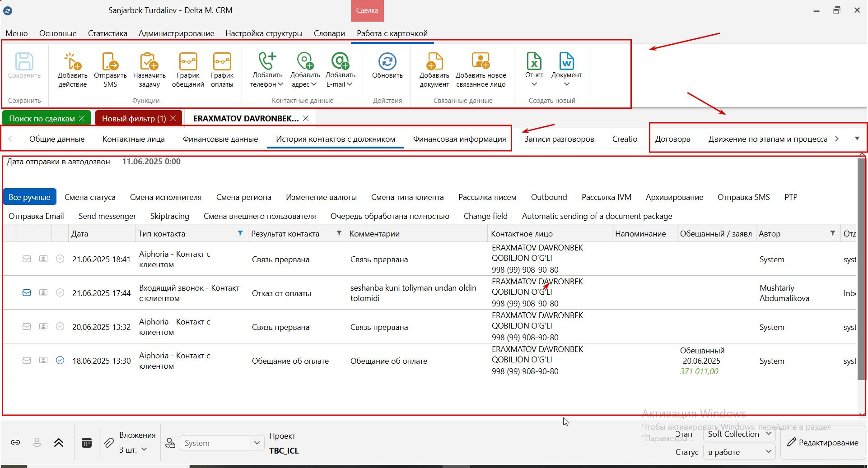
Task: Click the vertical scrollbar of history list
Action: pos(861,270)
